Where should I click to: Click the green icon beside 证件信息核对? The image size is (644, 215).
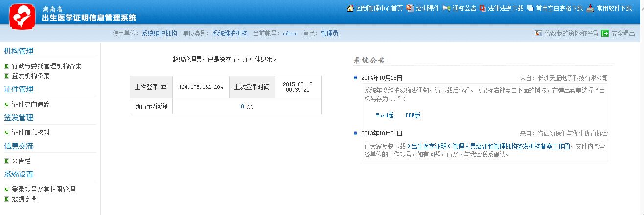(7, 132)
